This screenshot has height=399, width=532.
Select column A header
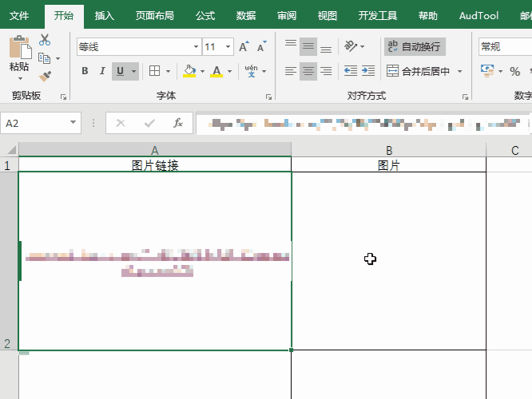155,150
